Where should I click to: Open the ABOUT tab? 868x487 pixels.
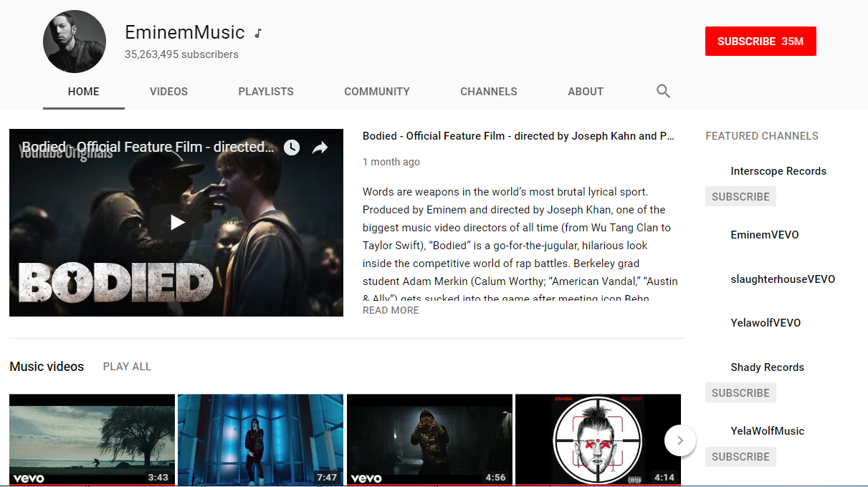tap(586, 92)
